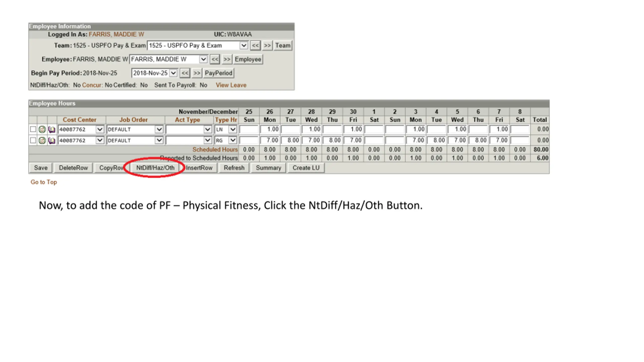Go to previous pay period with <<
The image size is (644, 362).
click(185, 73)
